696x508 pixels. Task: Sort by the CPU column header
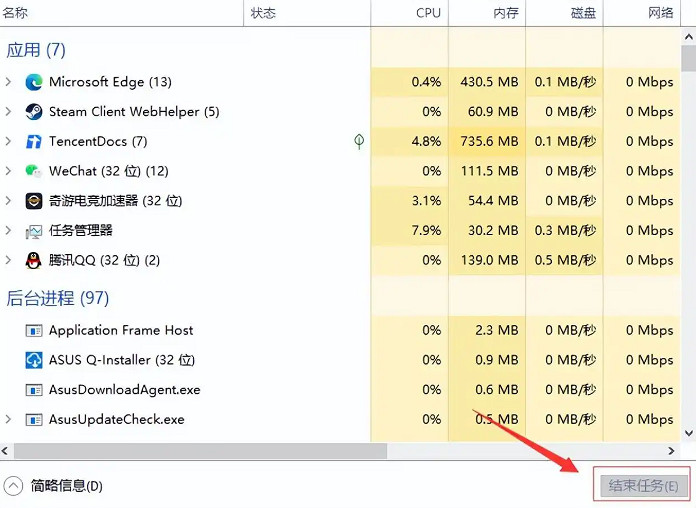point(428,13)
